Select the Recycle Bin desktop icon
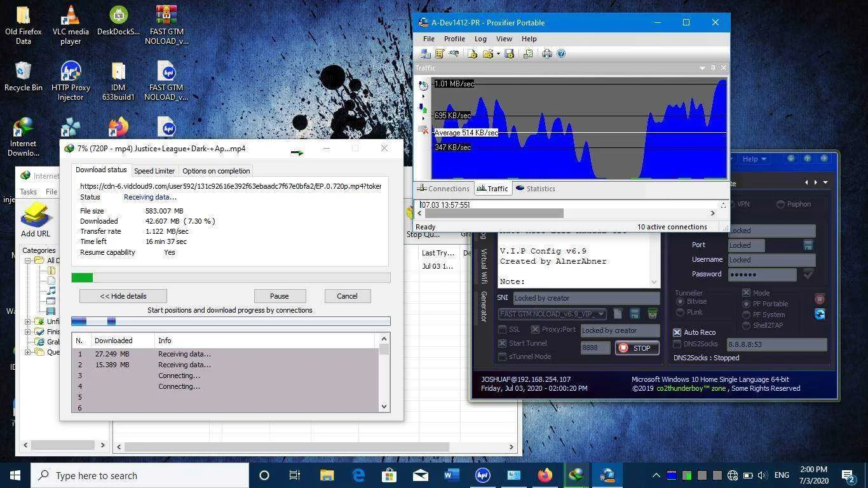The height and width of the screenshot is (488, 868). pos(24,77)
